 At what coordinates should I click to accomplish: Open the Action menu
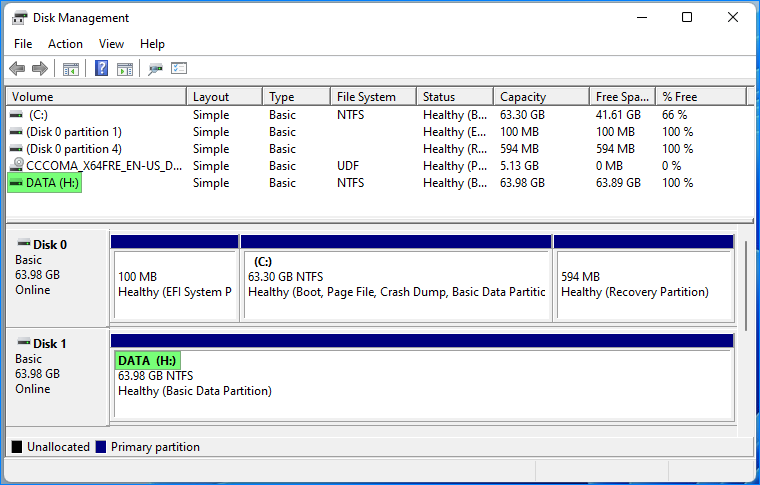65,44
